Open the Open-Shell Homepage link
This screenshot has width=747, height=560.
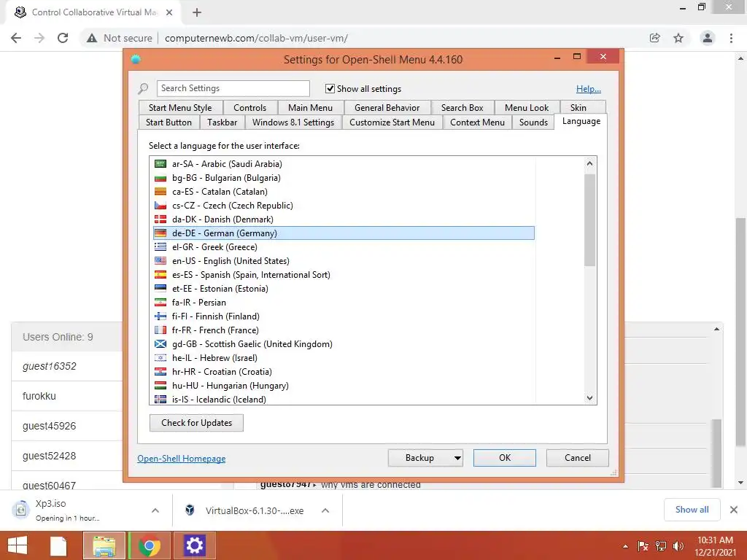pyautogui.click(x=182, y=459)
